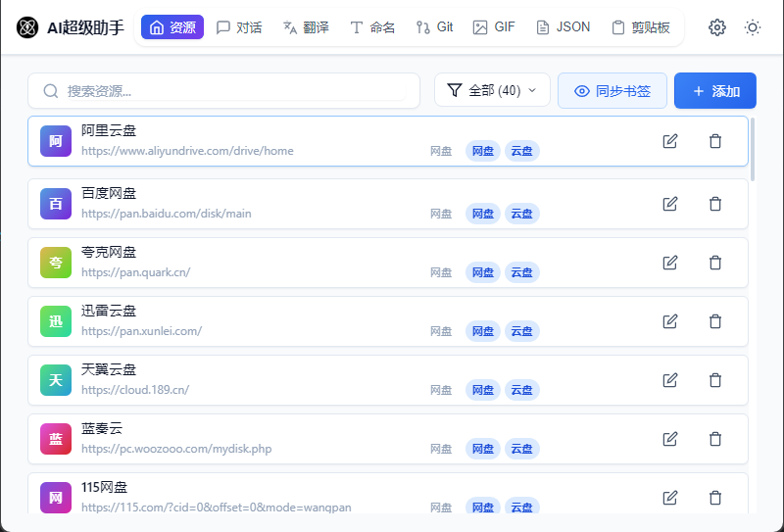
Task: Click the purple 阿 avatar thumbnail
Action: (x=56, y=141)
